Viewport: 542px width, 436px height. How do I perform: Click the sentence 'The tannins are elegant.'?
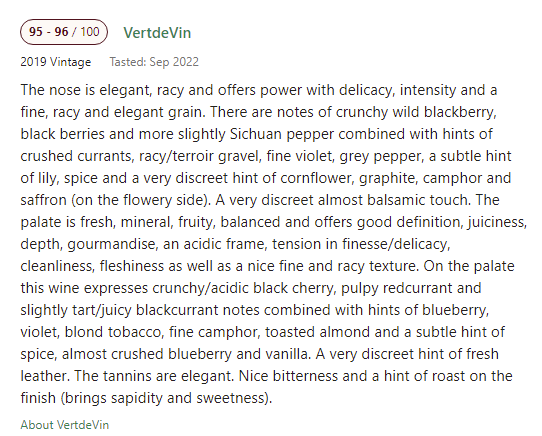pyautogui.click(x=154, y=376)
